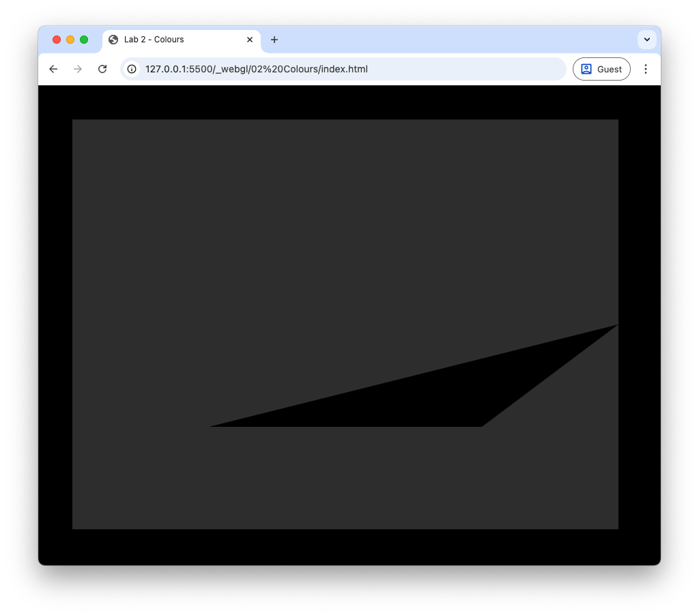Click the black page margin below the canvas
Image resolution: width=699 pixels, height=616 pixels.
point(341,546)
